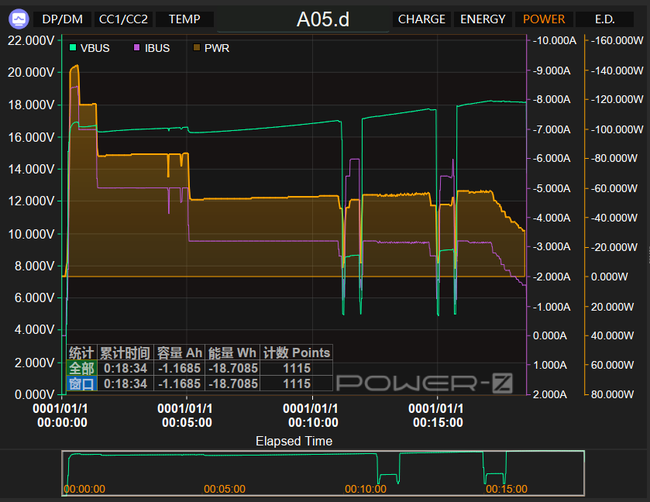Open the TEMP tab
This screenshot has height=502, width=650.
(x=184, y=19)
